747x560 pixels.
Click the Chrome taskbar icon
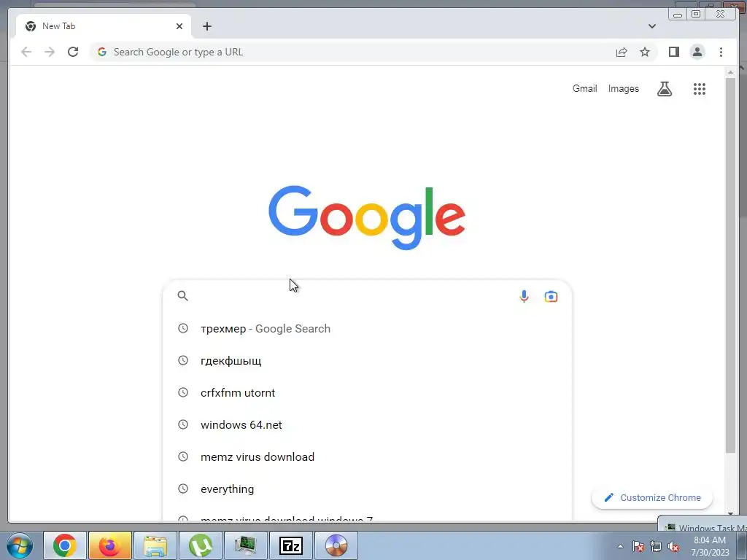(65, 545)
